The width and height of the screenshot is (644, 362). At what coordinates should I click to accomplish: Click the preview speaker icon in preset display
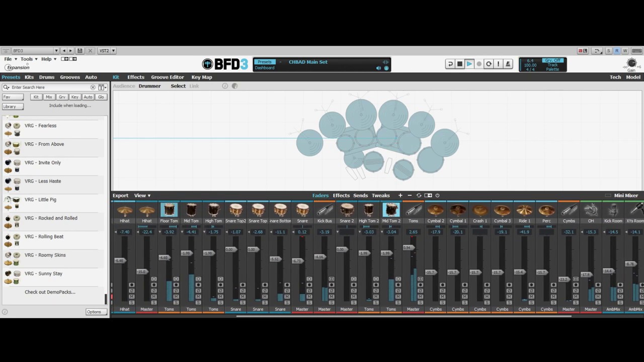coord(378,68)
